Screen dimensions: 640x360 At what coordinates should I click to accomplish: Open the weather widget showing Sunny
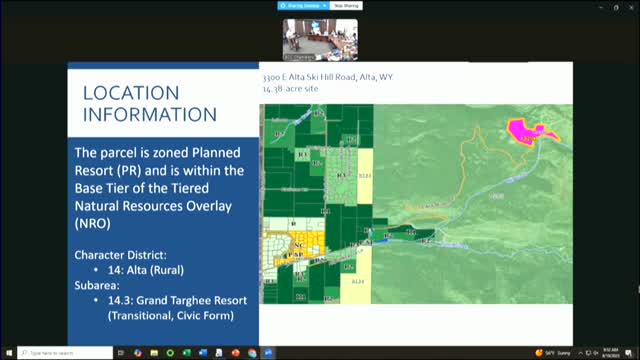coord(553,353)
